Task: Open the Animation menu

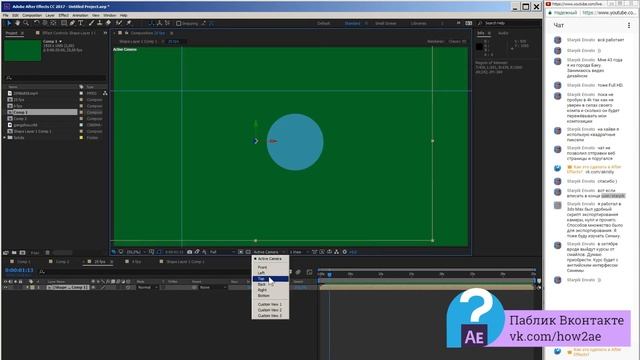Action: click(80, 15)
